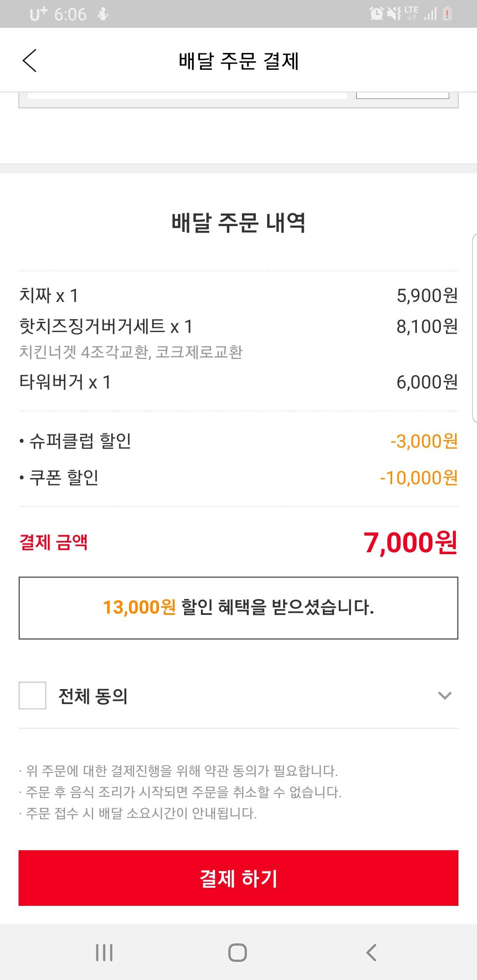Tap the LTE signal strength indicator

420,14
